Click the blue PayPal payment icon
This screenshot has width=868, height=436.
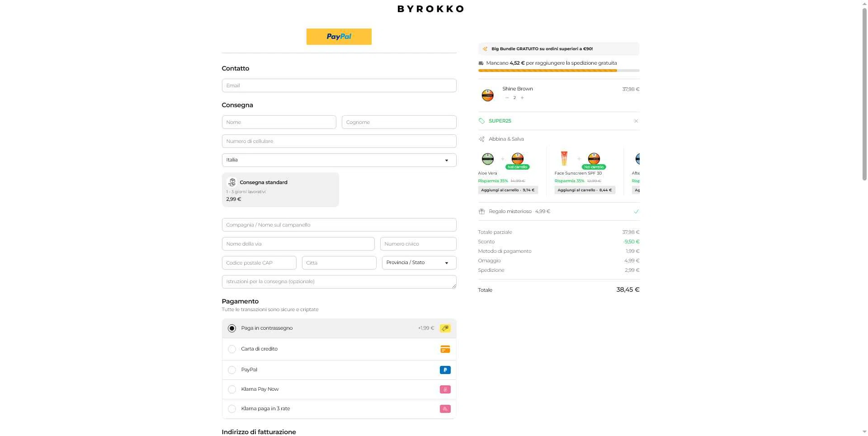point(445,370)
